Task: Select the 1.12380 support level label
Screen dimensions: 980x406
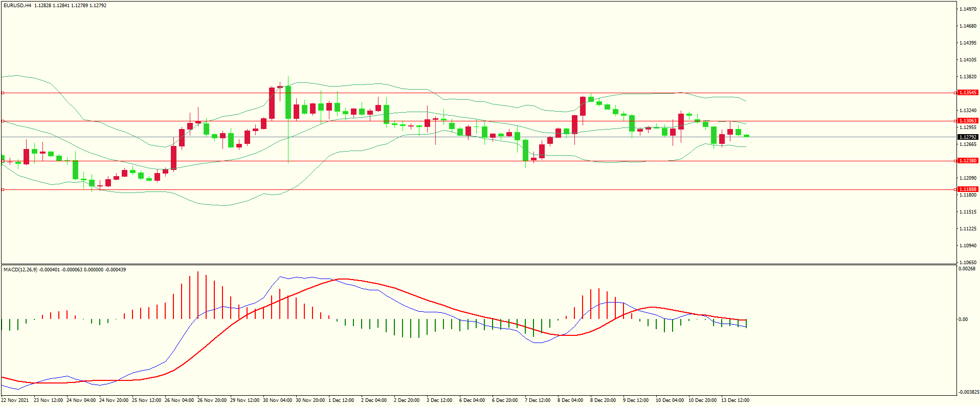Action: [x=967, y=161]
